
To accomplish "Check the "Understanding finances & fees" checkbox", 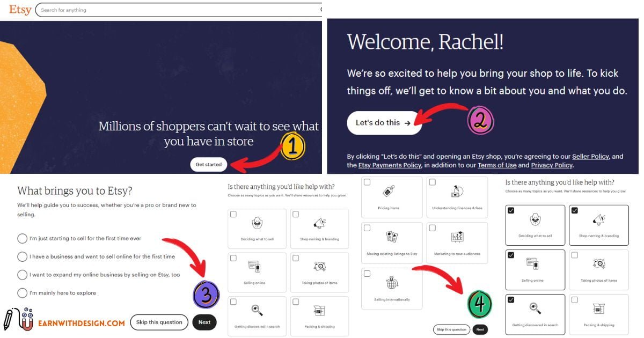I will [432, 182].
